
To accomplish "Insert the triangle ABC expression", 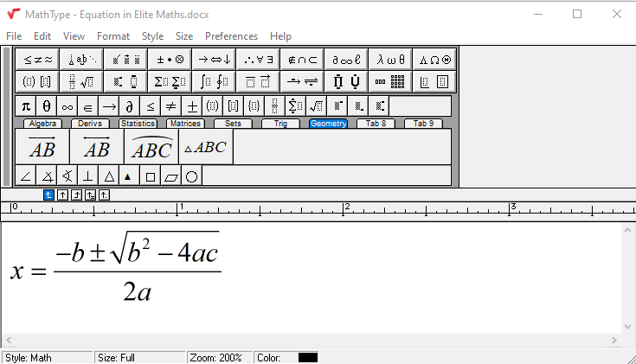I will 206,147.
